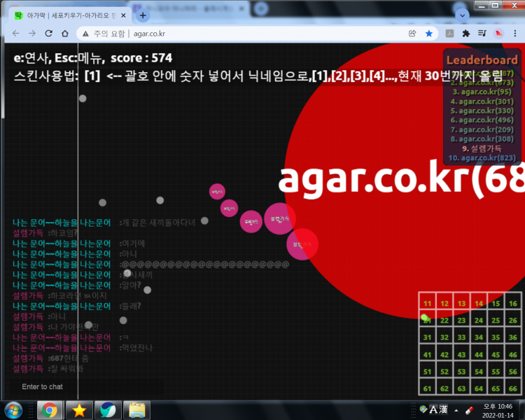Click chat message ':하코임?'

click(x=62, y=233)
